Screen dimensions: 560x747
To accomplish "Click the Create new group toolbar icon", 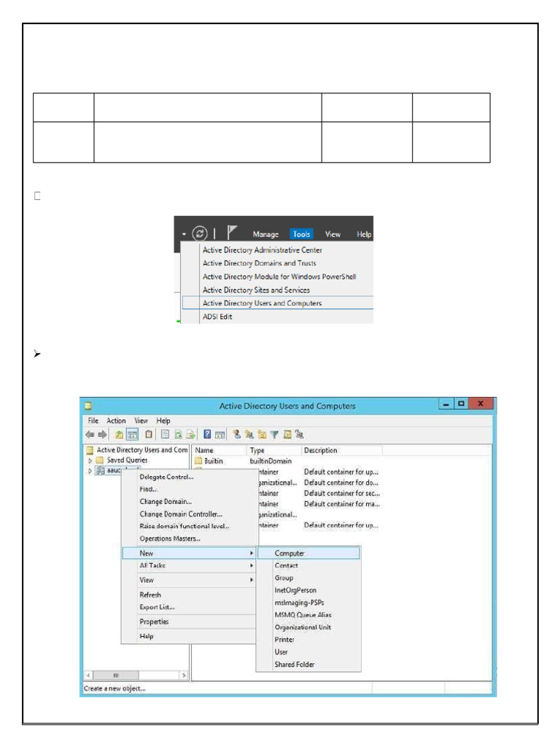I will (249, 434).
